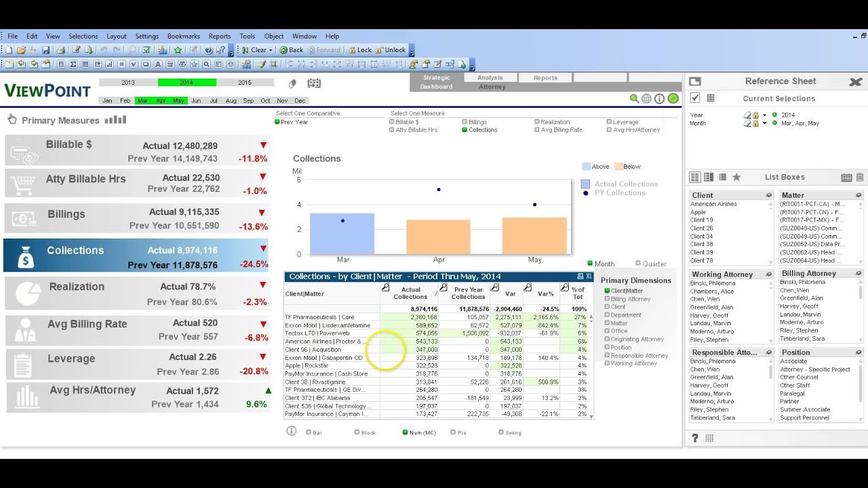The height and width of the screenshot is (488, 868).
Task: Click the info circle icon near the globe
Action: coord(659,98)
